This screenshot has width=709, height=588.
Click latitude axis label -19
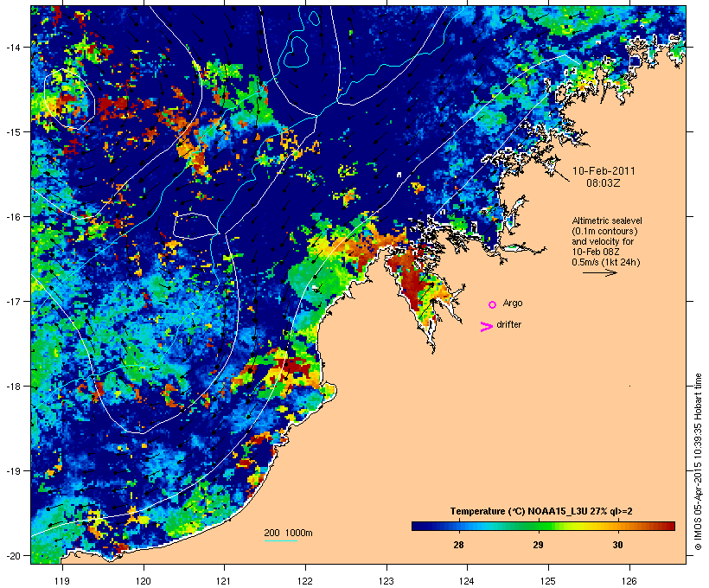pos(12,471)
